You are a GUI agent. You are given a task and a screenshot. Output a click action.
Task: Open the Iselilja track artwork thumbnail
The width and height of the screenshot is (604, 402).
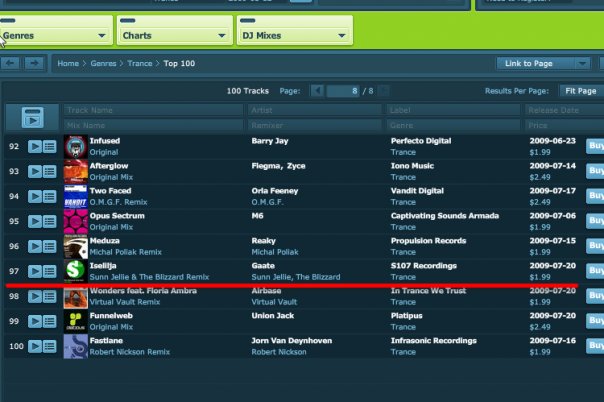point(75,271)
